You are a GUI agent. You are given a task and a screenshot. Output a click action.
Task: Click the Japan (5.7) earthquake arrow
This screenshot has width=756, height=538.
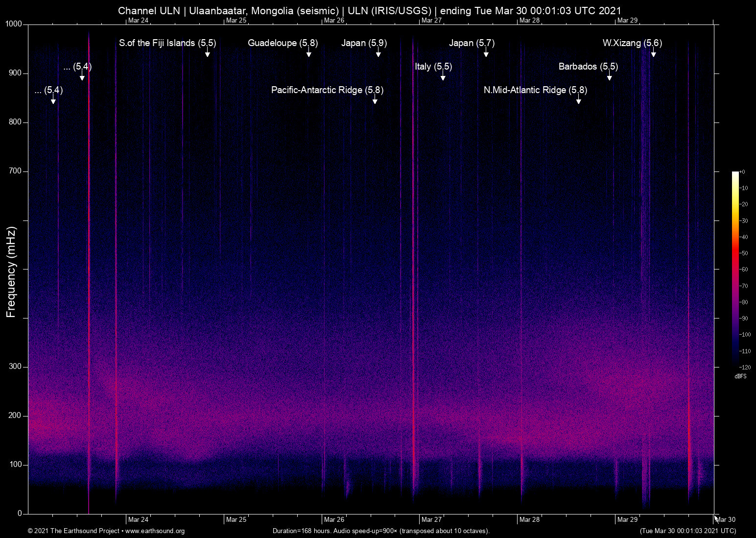tap(486, 52)
